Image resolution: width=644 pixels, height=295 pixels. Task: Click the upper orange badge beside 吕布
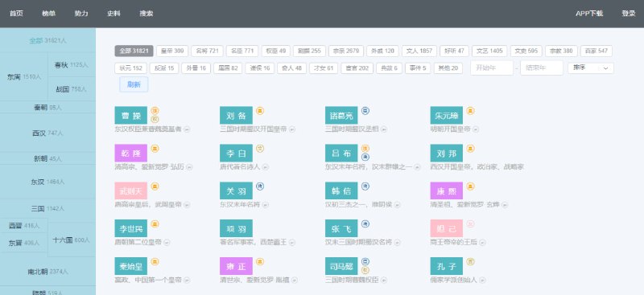(x=365, y=149)
